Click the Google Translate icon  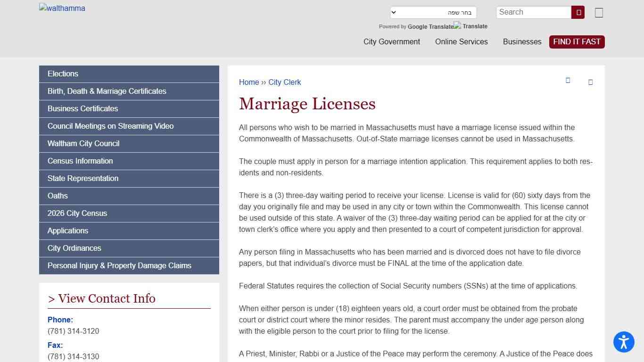[x=455, y=26]
